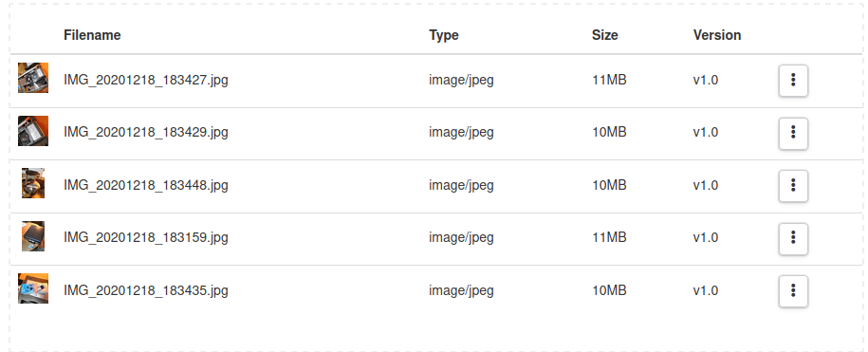
Task: Click thumbnail of IMG_20201218_183435.jpg
Action: (x=33, y=288)
